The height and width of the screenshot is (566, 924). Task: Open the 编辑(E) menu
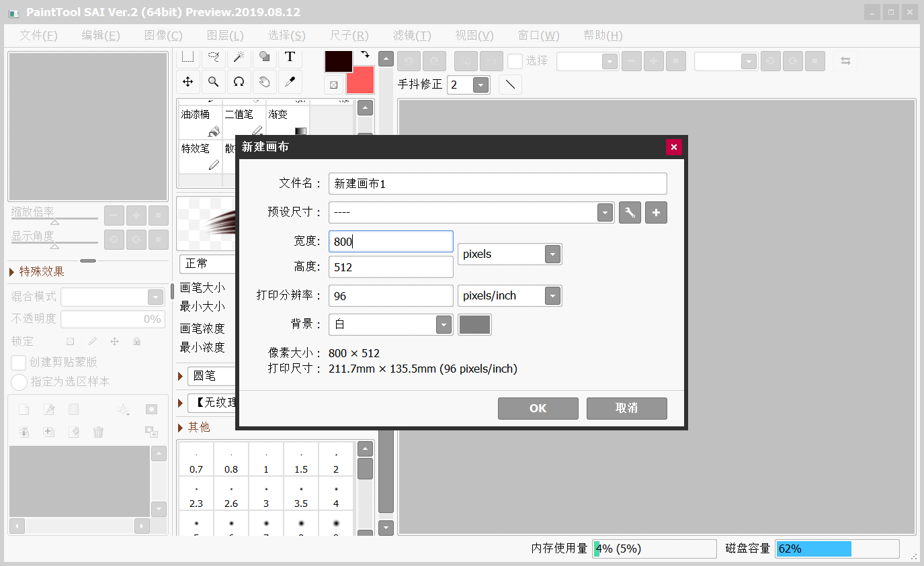[x=101, y=36]
